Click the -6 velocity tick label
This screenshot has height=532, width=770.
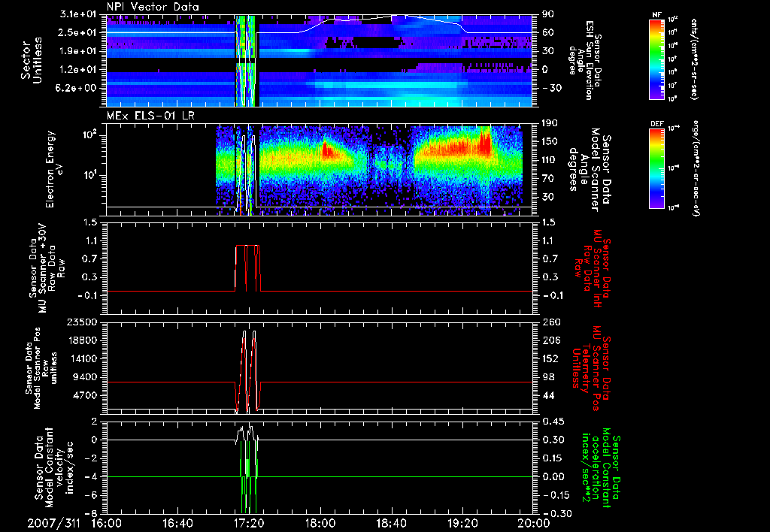91,495
